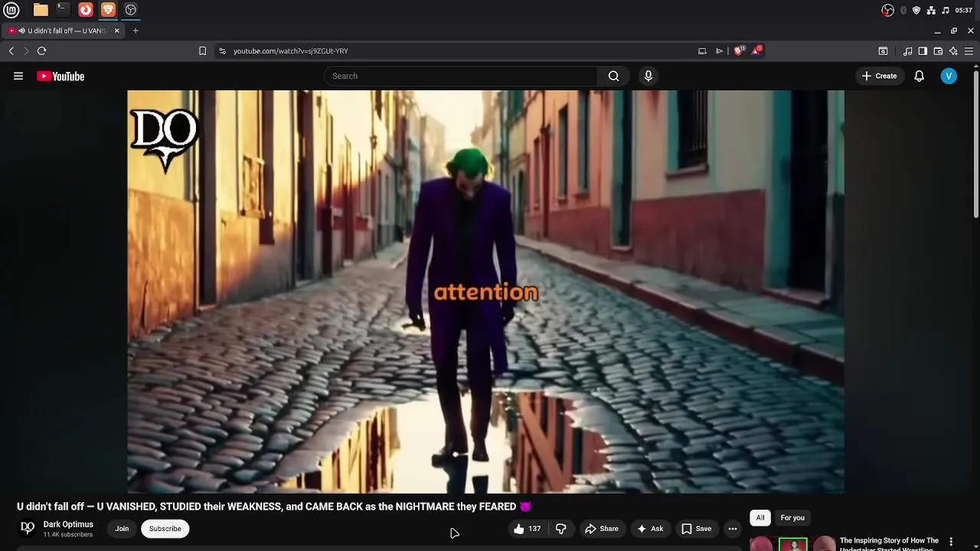Open the red browser icon in the panel
Viewport: 980px width, 551px height.
[x=86, y=10]
